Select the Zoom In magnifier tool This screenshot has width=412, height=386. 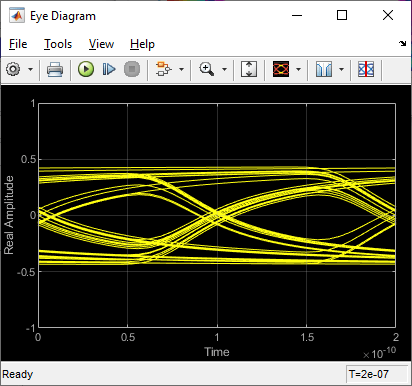207,69
